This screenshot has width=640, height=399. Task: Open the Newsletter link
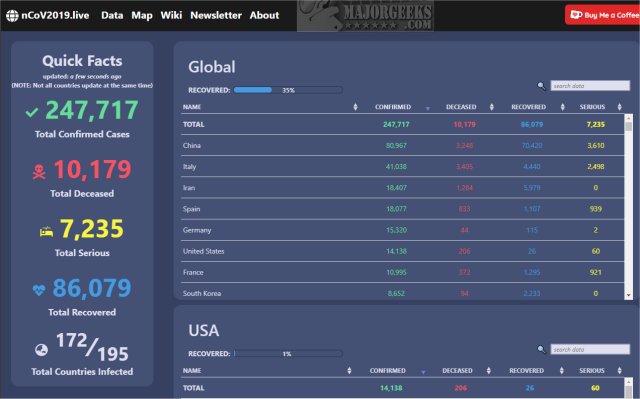pyautogui.click(x=216, y=16)
